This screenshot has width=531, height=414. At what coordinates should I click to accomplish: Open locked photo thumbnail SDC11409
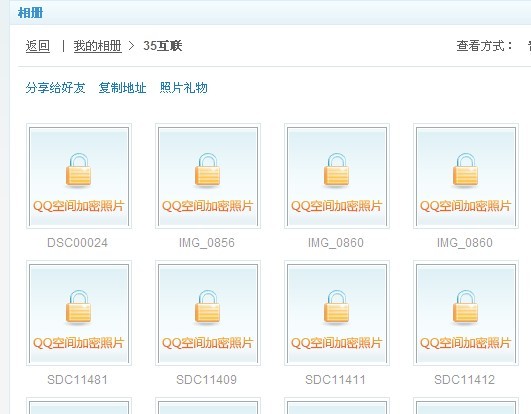coord(208,313)
